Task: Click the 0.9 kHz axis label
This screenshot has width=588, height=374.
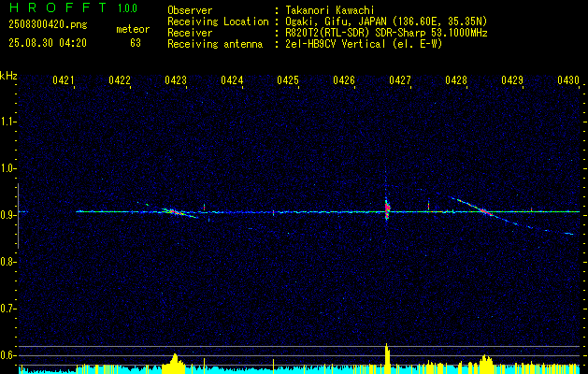Action: (x=7, y=215)
